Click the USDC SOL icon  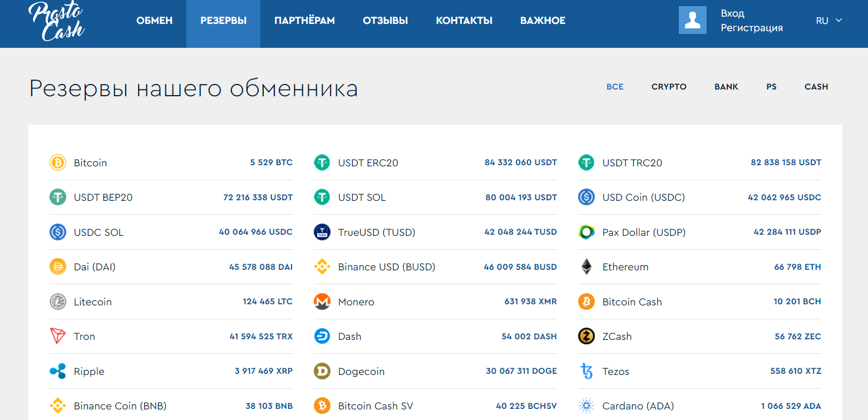[58, 232]
